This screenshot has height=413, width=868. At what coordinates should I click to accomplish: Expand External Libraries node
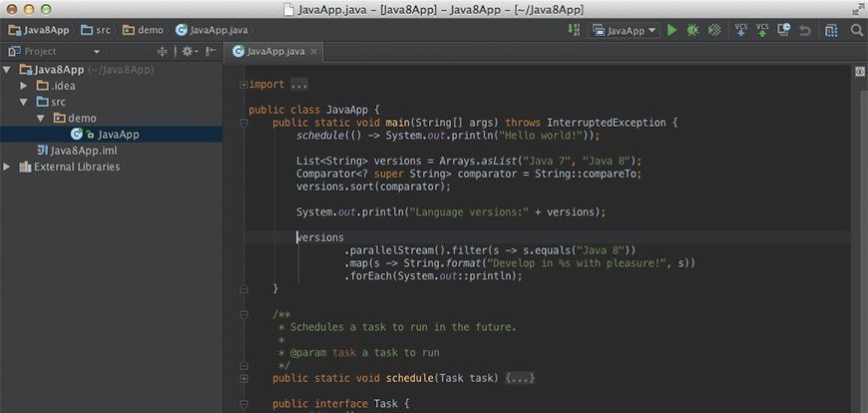(x=9, y=167)
